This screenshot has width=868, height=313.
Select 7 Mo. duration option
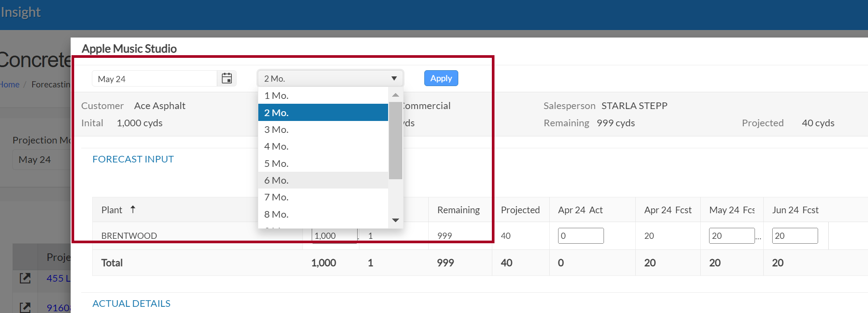pos(323,197)
